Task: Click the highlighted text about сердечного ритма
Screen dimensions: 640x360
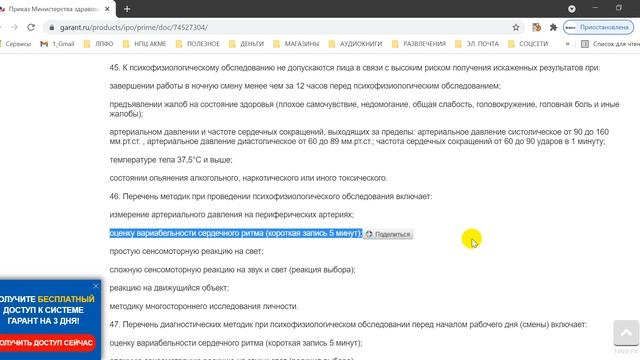Action: pos(236,233)
